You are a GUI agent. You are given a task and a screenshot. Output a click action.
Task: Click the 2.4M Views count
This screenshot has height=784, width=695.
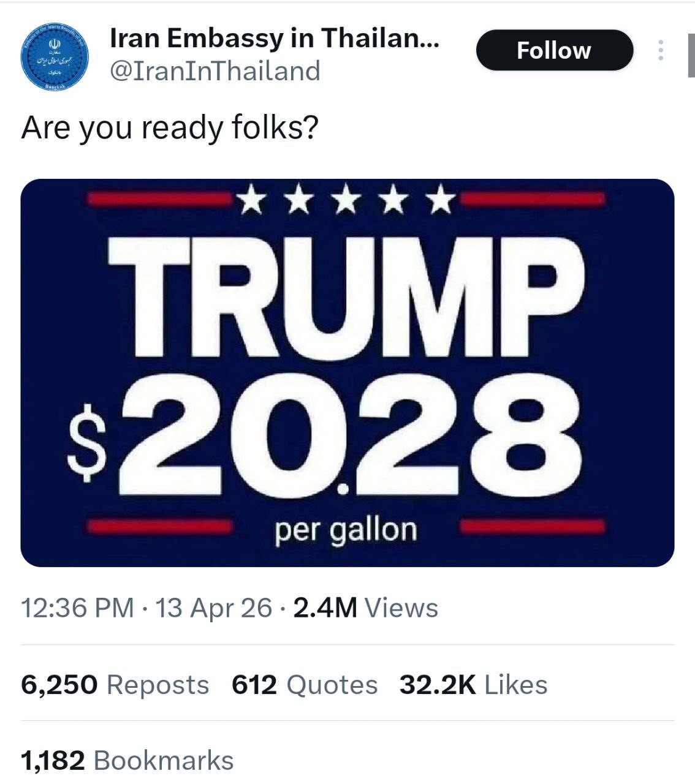366,608
